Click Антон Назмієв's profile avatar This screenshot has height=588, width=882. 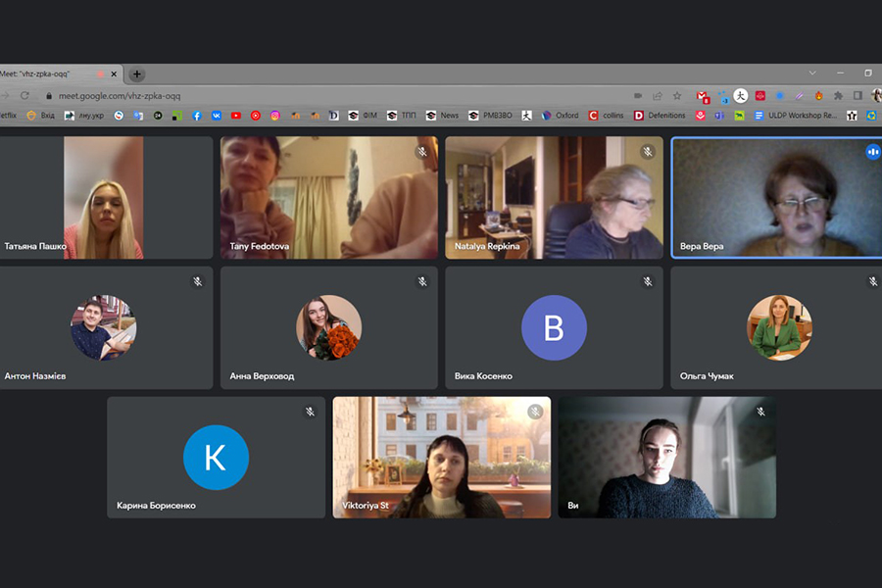104,327
